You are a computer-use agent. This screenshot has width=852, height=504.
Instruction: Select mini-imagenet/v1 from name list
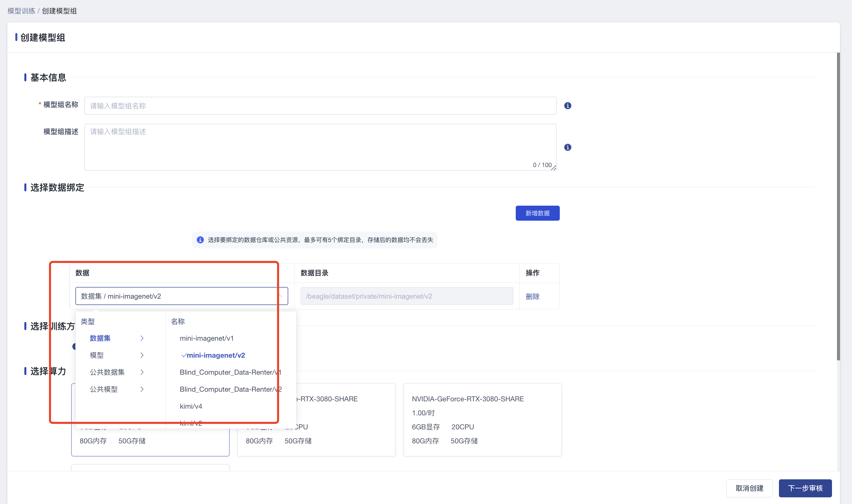(x=206, y=338)
